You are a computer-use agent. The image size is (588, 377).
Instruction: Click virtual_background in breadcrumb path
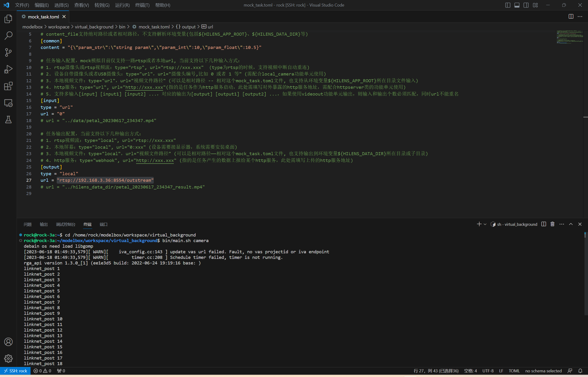(94, 27)
